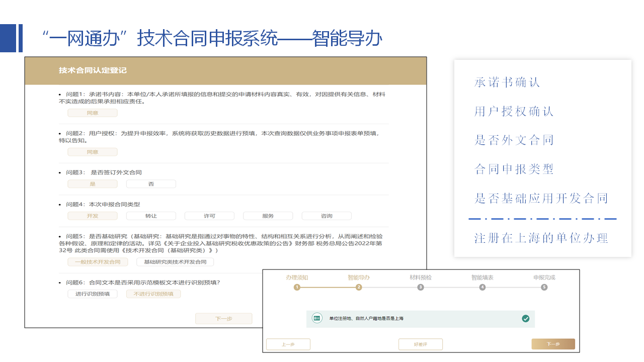
Task: Select 否 for 是否签订外文合同
Action: click(151, 184)
